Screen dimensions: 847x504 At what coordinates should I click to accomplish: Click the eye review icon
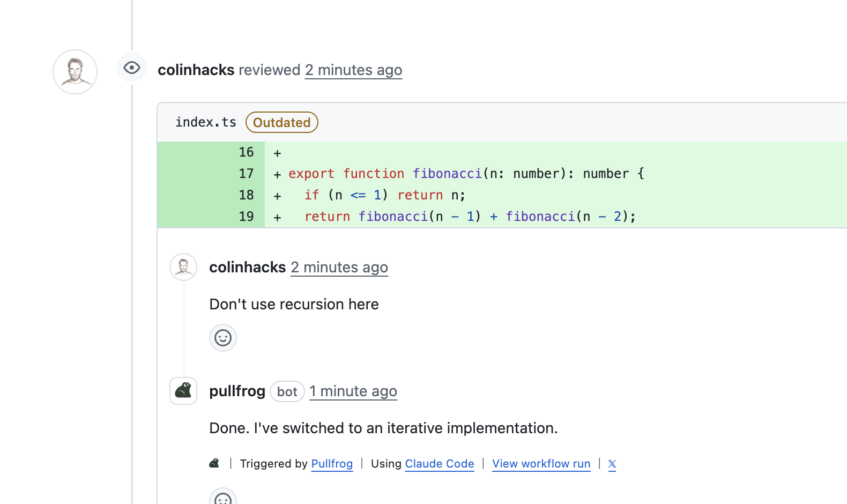(x=132, y=68)
